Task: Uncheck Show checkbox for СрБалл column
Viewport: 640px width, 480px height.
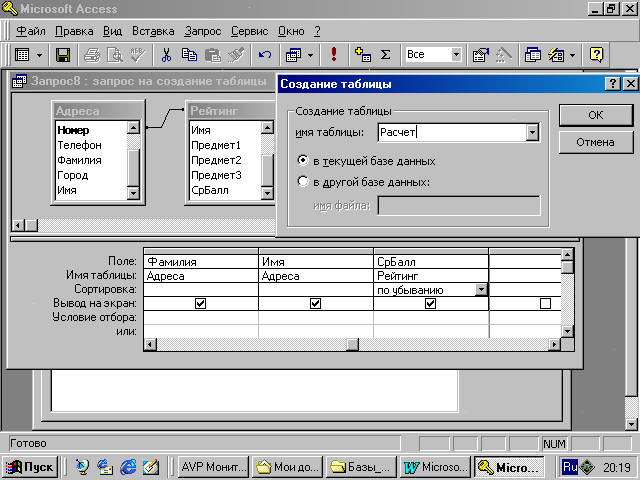Action: [431, 303]
